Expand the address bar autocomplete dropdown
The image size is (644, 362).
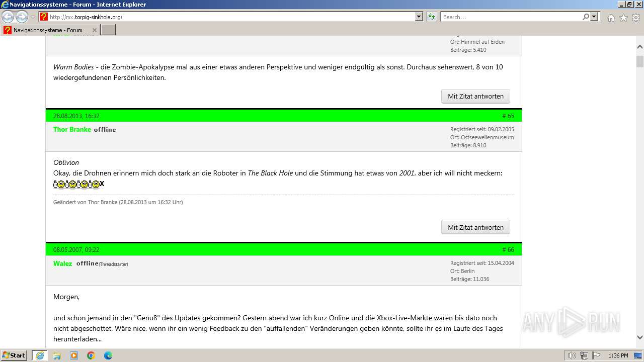click(419, 17)
